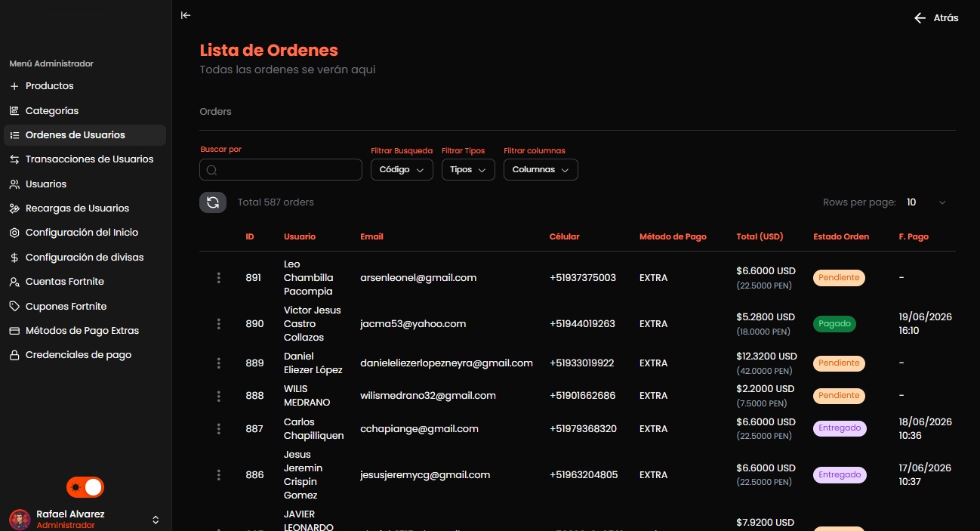This screenshot has height=531, width=980.
Task: Click email cchapiange@gmail.com
Action: 419,429
